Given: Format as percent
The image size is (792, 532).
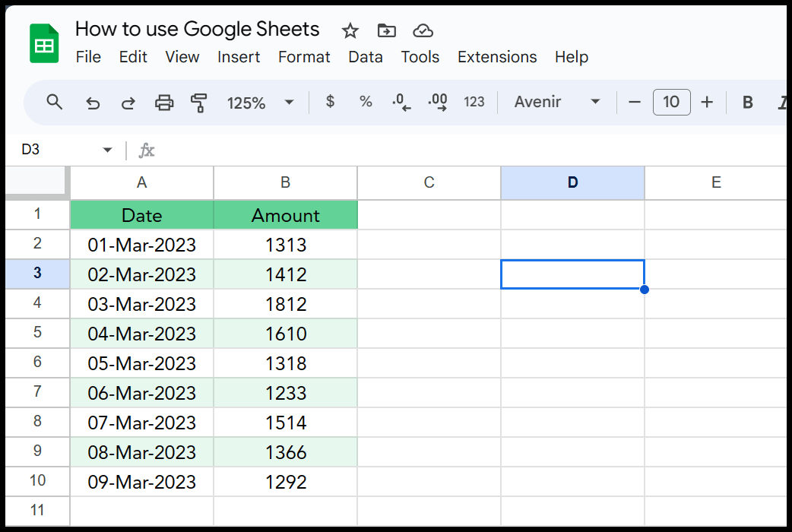Looking at the screenshot, I should coord(366,102).
